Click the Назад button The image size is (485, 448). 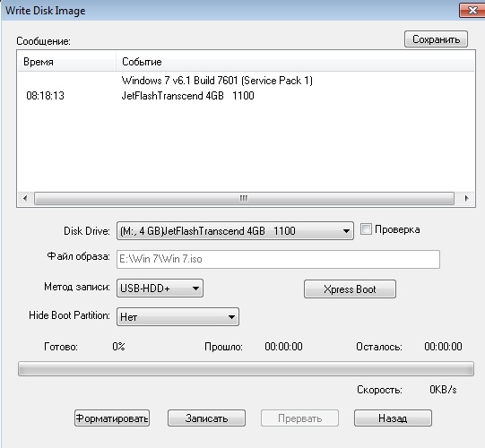tap(393, 418)
